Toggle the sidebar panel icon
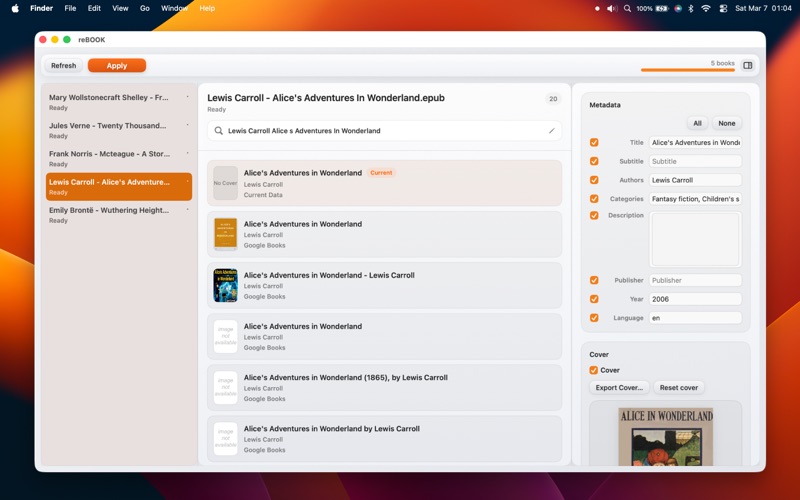Screen dimensions: 800x500 pos(747,65)
